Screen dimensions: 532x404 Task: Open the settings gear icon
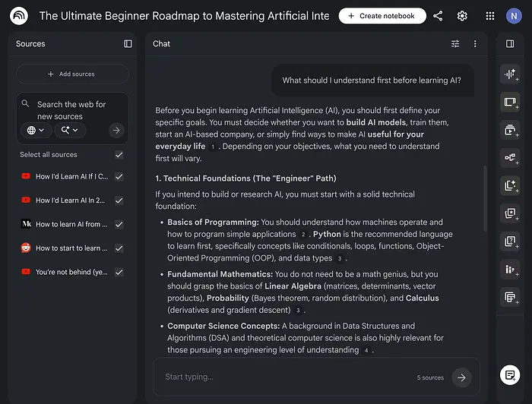pyautogui.click(x=462, y=16)
